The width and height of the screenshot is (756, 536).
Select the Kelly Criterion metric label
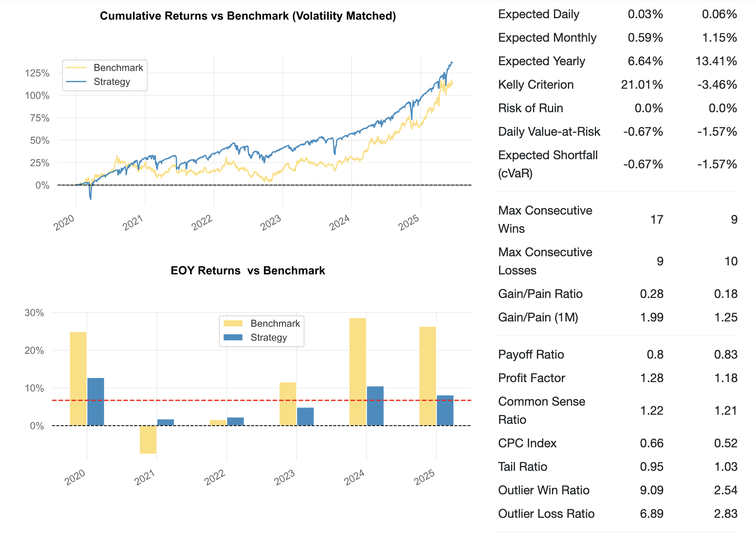[x=535, y=85]
